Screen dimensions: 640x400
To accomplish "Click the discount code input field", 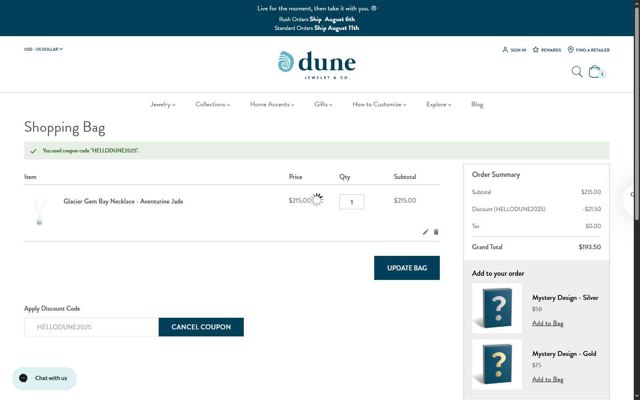I will pos(91,327).
